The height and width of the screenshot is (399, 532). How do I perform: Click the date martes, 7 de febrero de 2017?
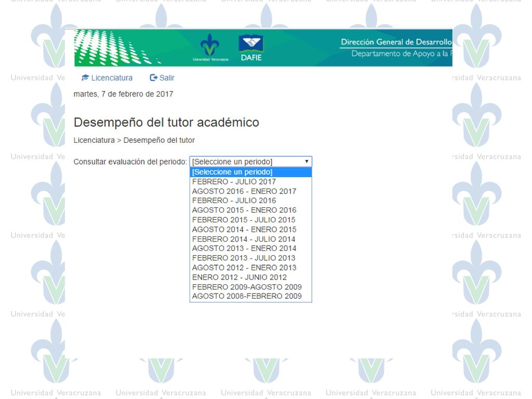click(123, 94)
